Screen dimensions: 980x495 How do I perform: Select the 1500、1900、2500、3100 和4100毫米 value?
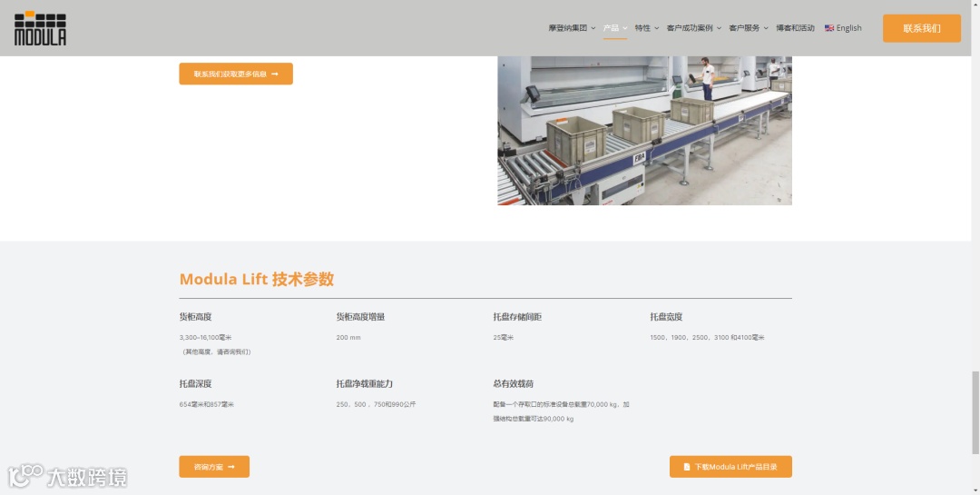coord(707,337)
